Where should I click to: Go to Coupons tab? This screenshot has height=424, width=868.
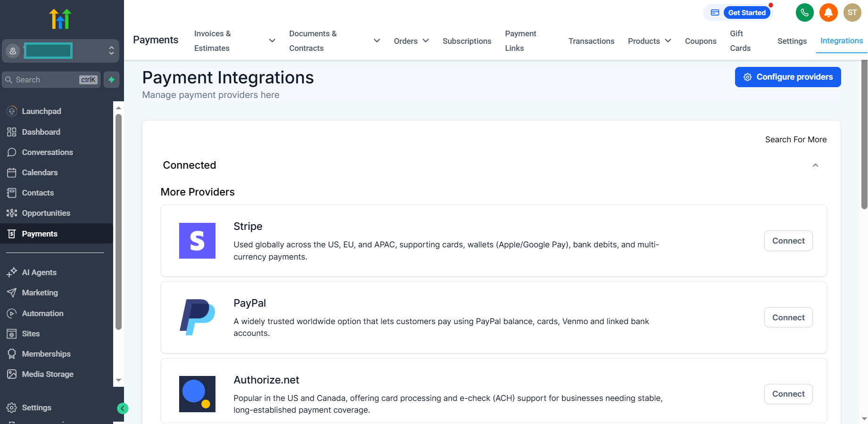[701, 41]
